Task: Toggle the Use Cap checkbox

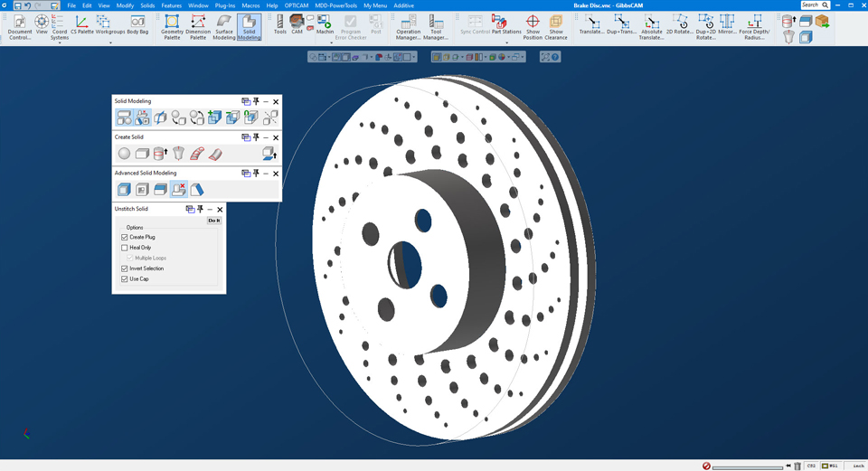Action: click(125, 279)
